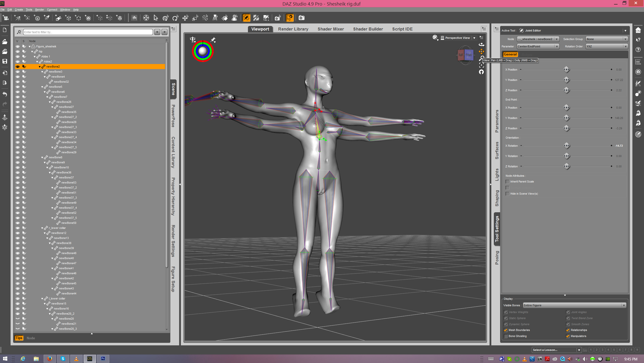Click the Universal manipulator tool icon

coord(166,18)
